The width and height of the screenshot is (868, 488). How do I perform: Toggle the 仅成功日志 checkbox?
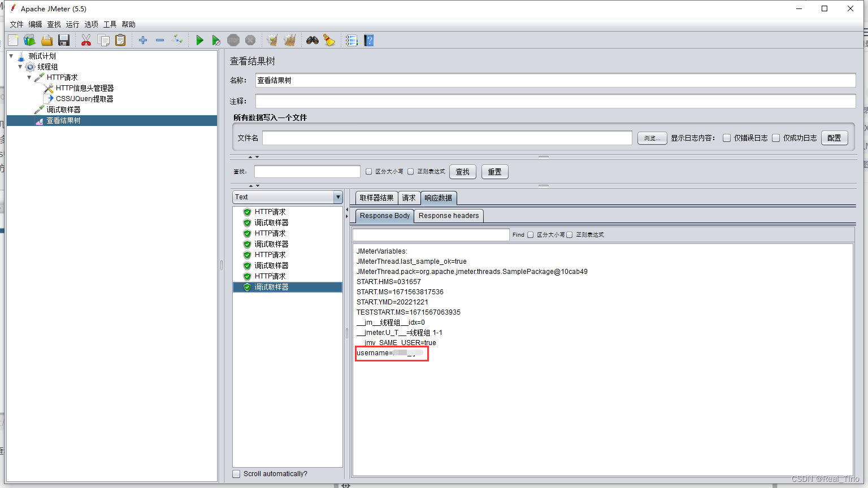(x=776, y=138)
